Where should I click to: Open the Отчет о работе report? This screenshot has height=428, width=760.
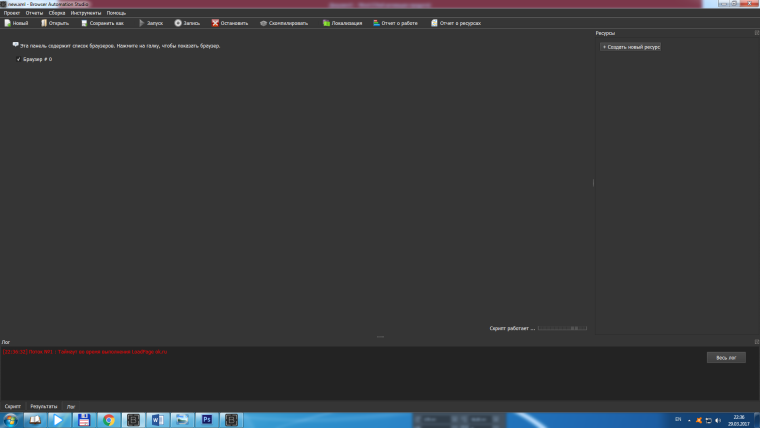click(395, 22)
